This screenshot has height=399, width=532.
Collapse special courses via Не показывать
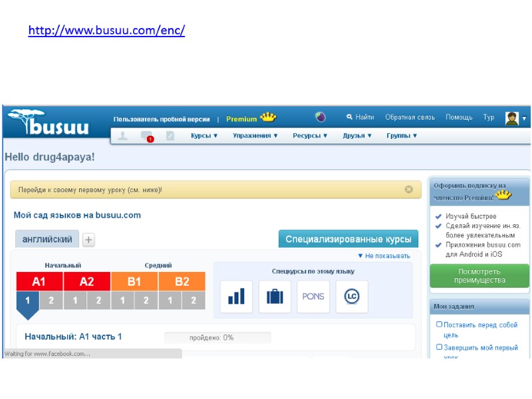coord(384,256)
